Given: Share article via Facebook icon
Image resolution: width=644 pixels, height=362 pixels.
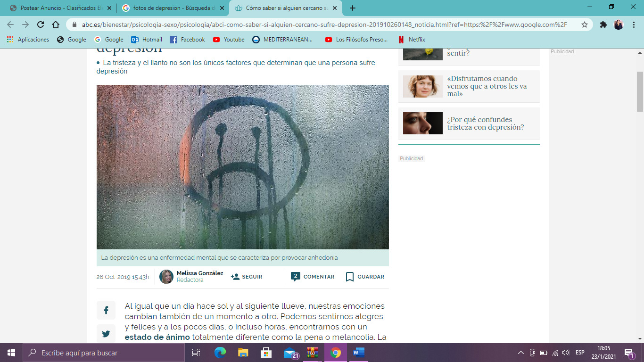Looking at the screenshot, I should [x=106, y=310].
